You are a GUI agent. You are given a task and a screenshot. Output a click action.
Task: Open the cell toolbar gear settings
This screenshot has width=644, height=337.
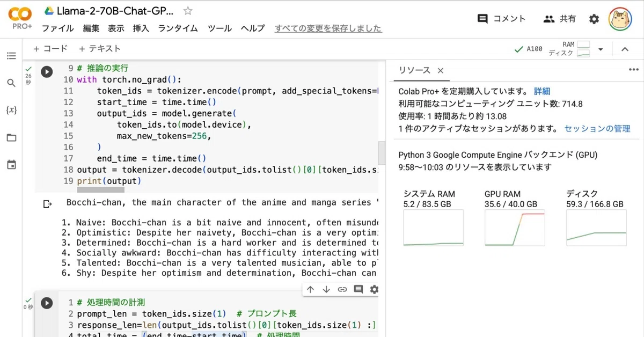coord(374,290)
